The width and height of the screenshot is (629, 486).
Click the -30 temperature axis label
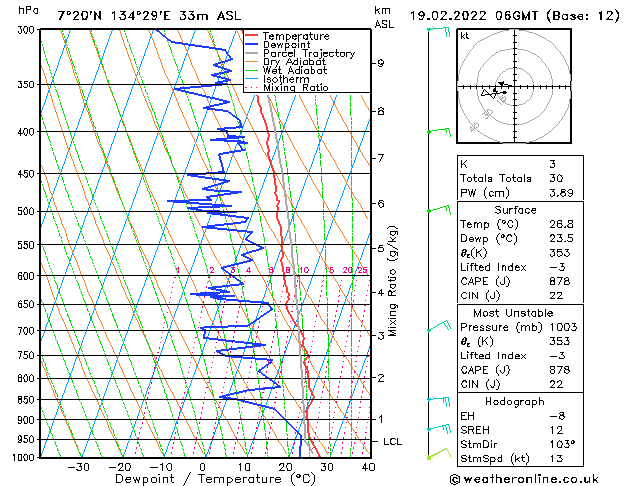(78, 467)
